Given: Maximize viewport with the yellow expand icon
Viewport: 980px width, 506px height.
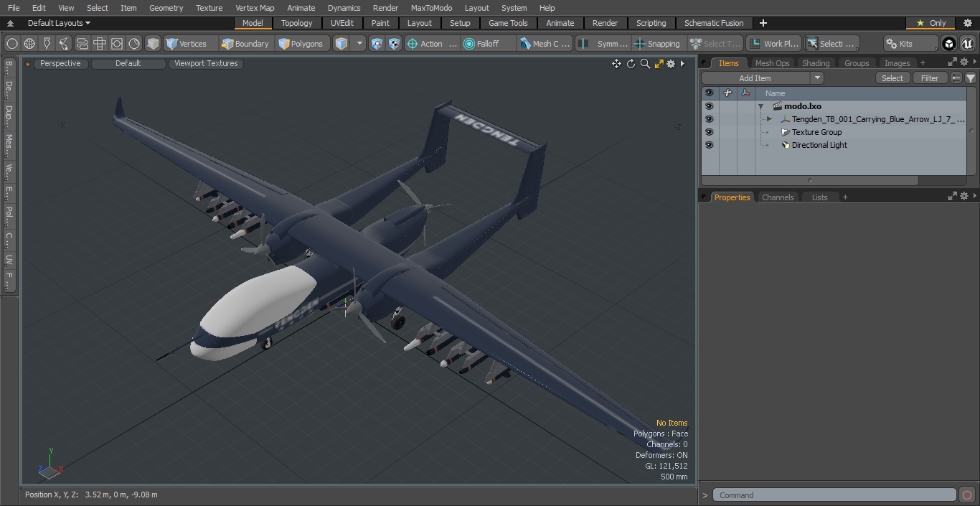Looking at the screenshot, I should (659, 64).
